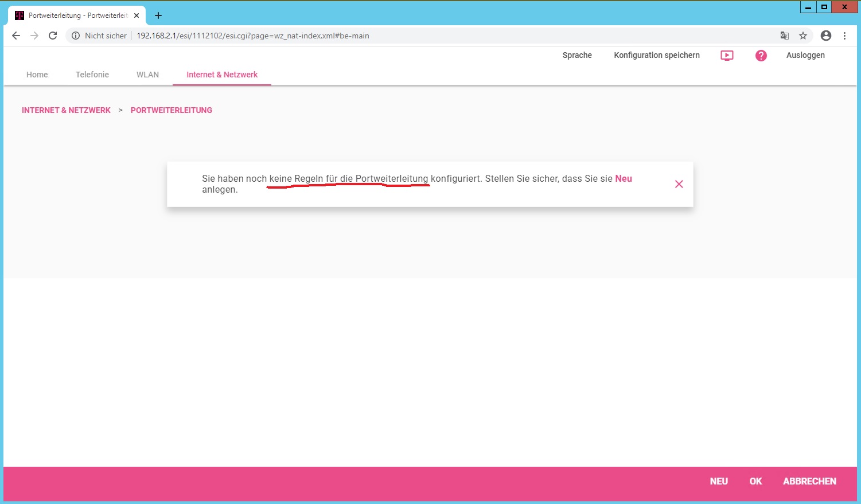Click the OK button in bottom bar
Viewport: 861px width, 504px height.
(x=755, y=482)
